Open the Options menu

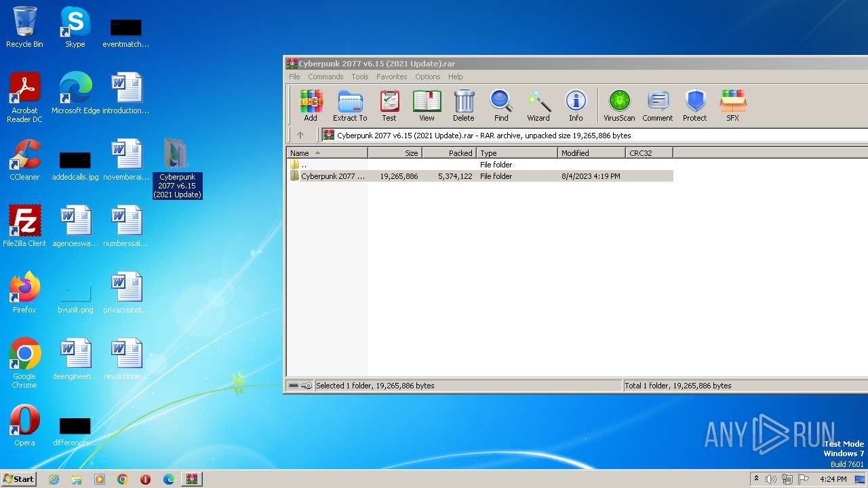click(x=428, y=77)
